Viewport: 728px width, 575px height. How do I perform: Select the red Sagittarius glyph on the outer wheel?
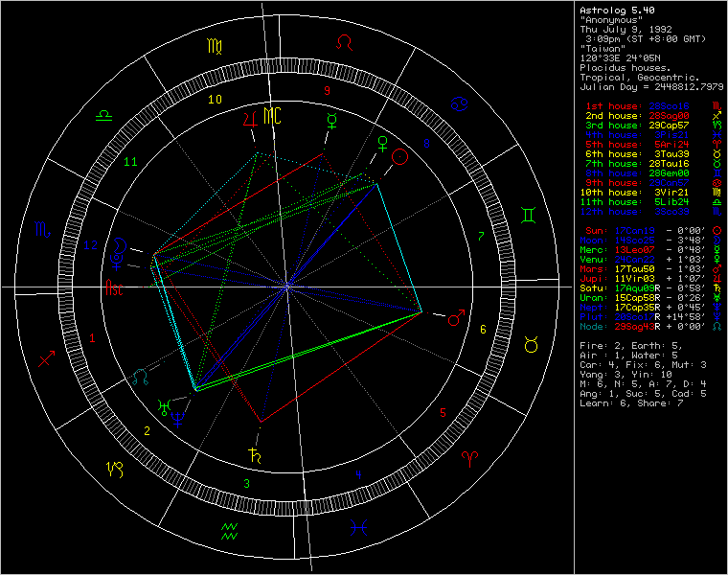point(46,358)
